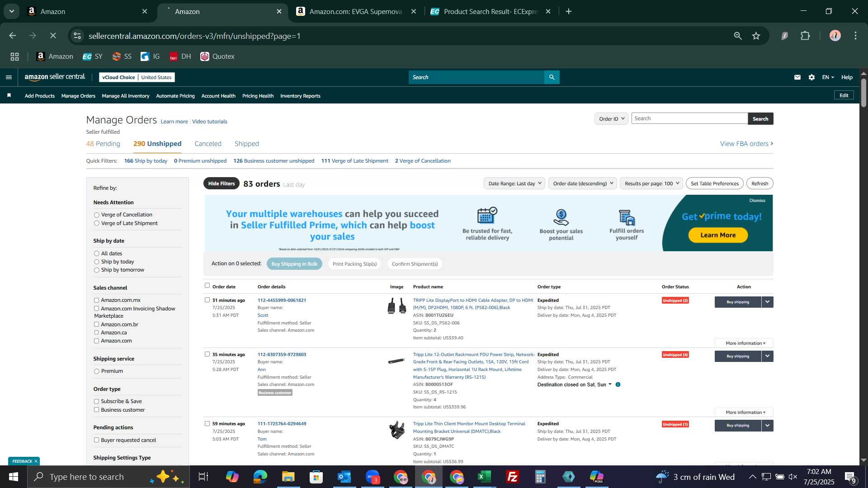Expand Buy shipping arrow for order 112-8307359-9729803
Viewport: 868px width, 488px height.
click(x=767, y=356)
